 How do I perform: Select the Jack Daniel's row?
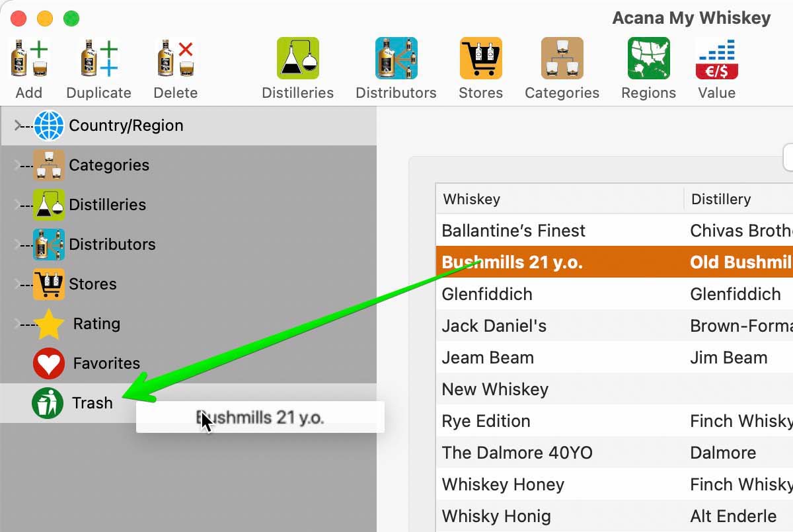[615, 326]
